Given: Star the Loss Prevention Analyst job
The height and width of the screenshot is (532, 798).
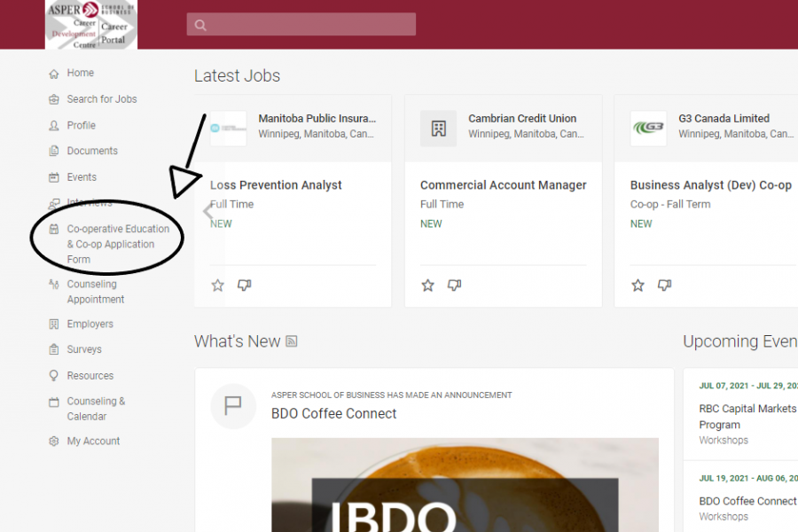Looking at the screenshot, I should click(218, 286).
